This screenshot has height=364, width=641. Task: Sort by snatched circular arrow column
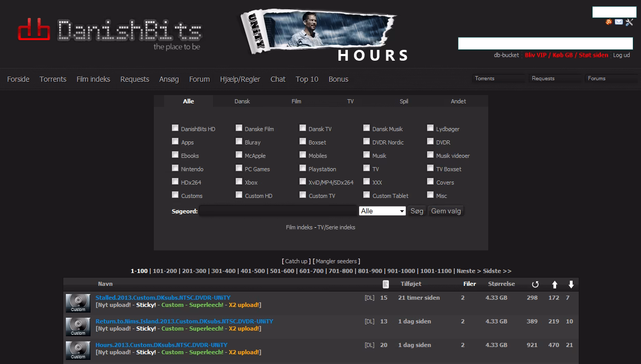pyautogui.click(x=535, y=284)
